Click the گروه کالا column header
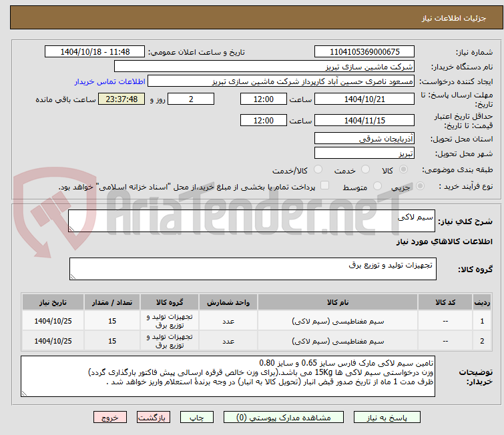The image size is (504, 435). pos(170,302)
